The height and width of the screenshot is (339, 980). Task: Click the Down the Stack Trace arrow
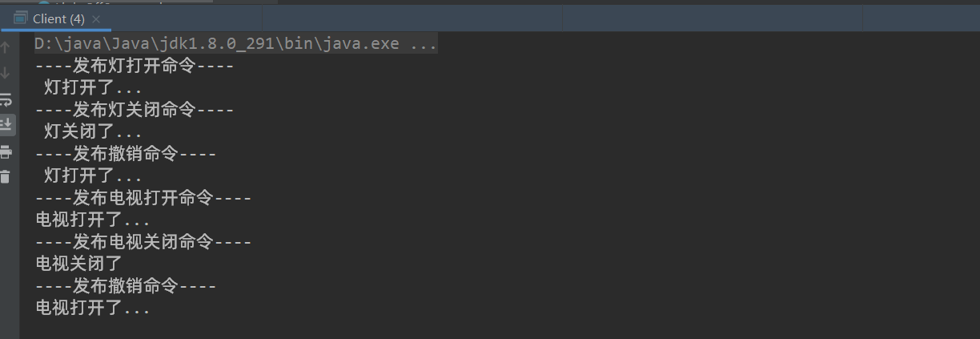6,73
